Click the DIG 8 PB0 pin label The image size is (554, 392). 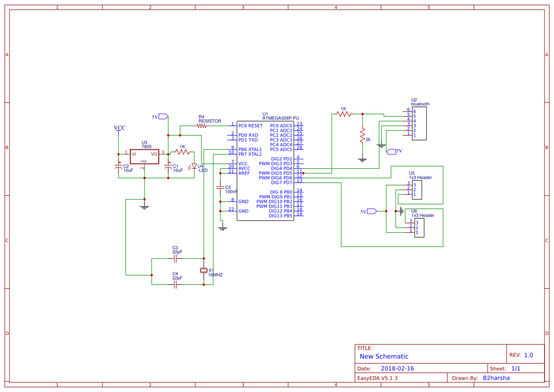coord(281,192)
